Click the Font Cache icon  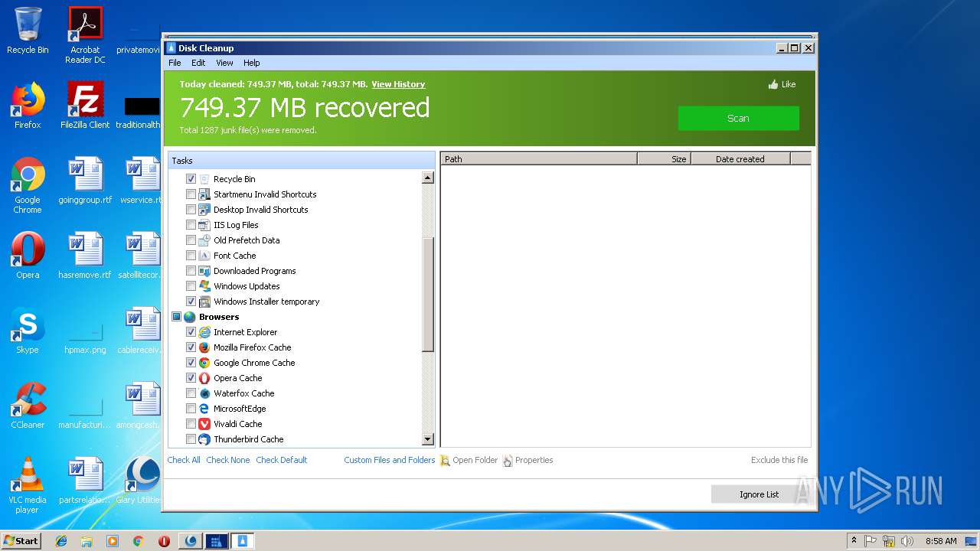click(x=204, y=256)
